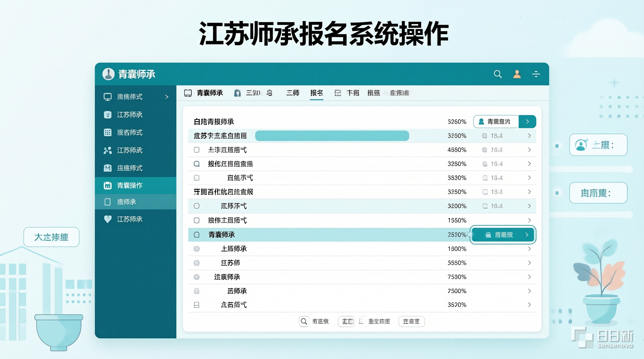Toggle the checkbox in the 2500% row
Image resolution: width=644 pixels, height=359 pixels.
tap(197, 291)
